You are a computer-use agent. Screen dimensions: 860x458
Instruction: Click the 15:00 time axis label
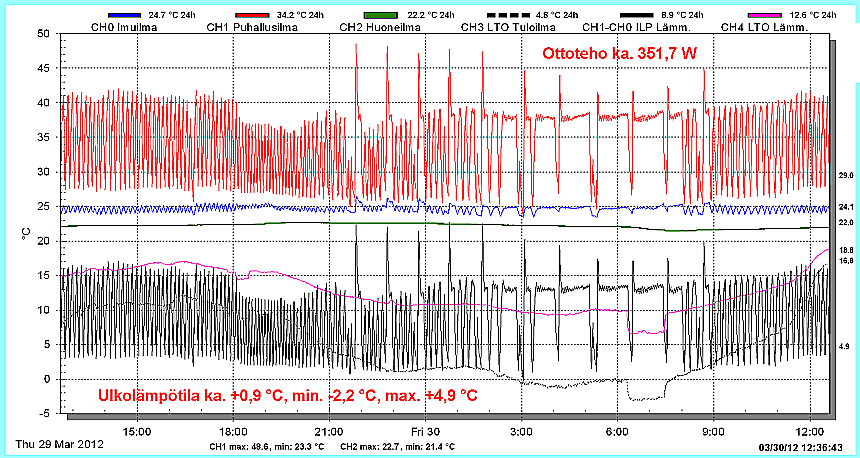tap(136, 431)
